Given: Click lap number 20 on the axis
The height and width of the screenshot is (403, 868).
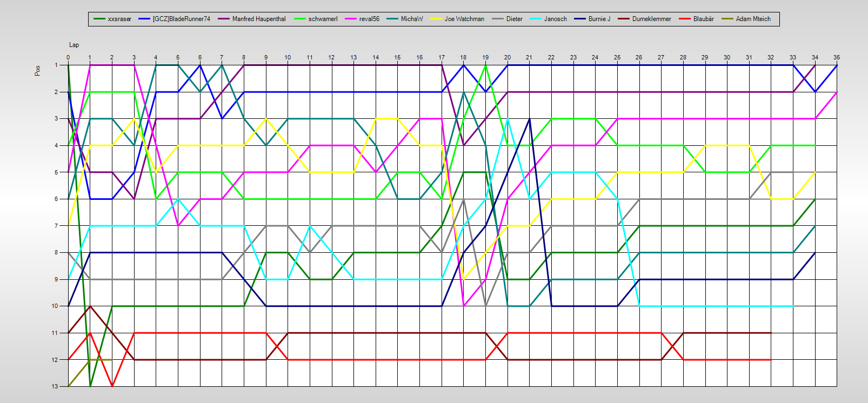Looking at the screenshot, I should (508, 57).
